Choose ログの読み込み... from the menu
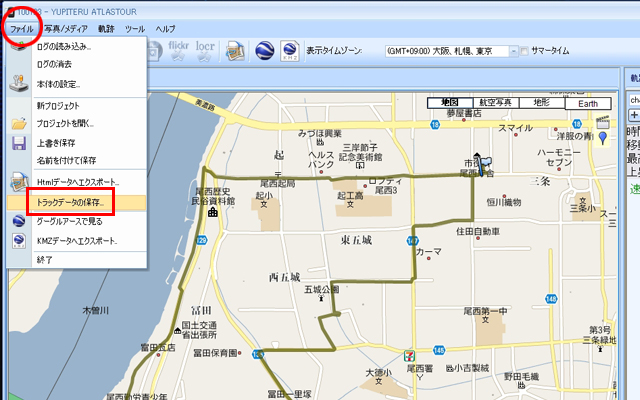Viewport: 640px width, 400px height. coord(77,47)
